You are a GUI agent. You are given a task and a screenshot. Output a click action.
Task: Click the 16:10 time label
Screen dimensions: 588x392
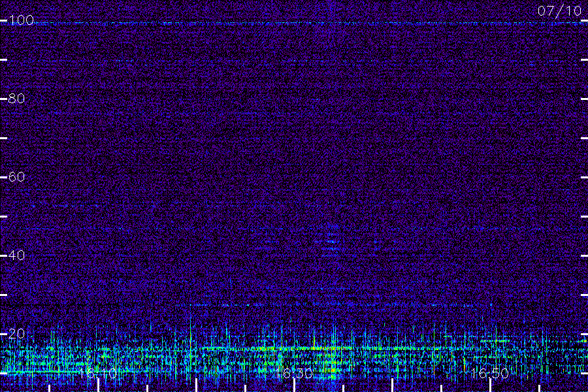tap(98, 373)
